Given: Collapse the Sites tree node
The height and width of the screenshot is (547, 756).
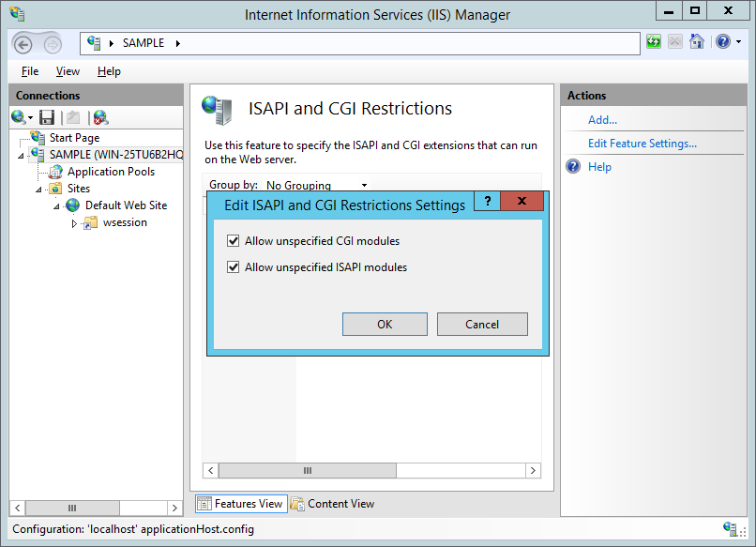Looking at the screenshot, I should [38, 190].
